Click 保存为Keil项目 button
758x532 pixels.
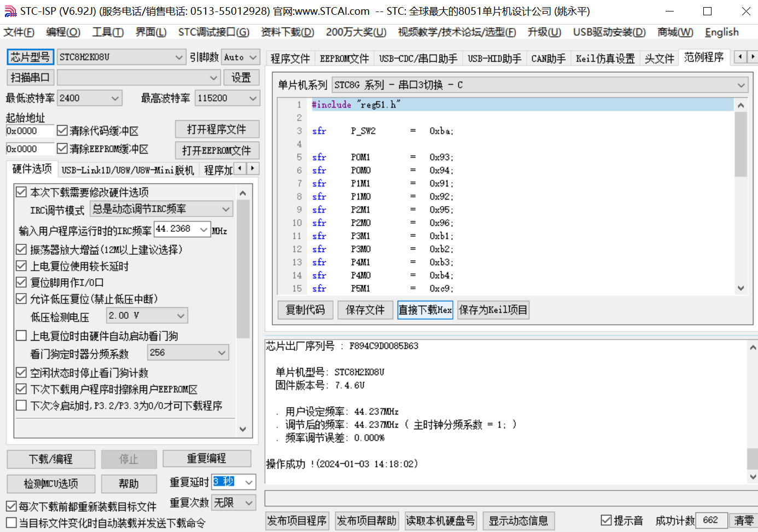pos(493,310)
